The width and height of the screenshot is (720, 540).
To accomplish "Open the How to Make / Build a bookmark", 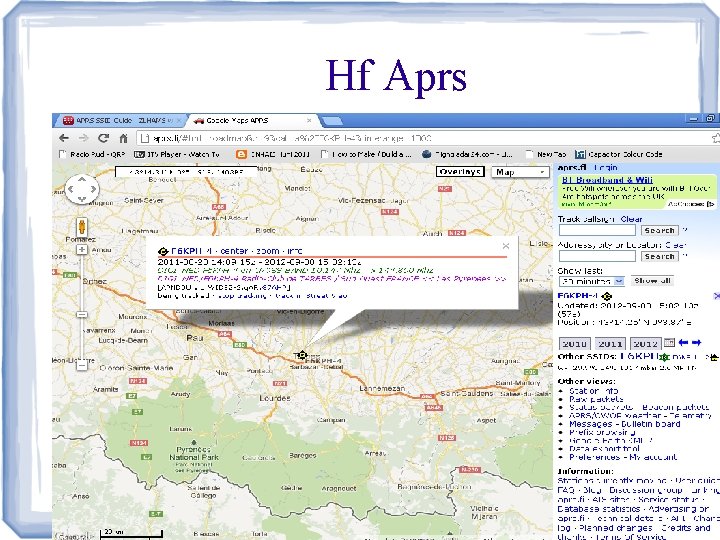I will click(x=366, y=154).
